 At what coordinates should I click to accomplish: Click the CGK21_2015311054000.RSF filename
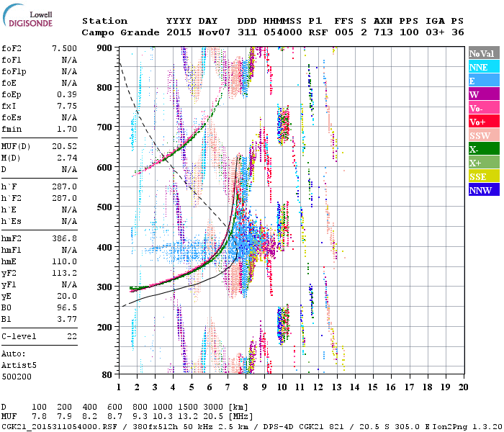point(59,427)
